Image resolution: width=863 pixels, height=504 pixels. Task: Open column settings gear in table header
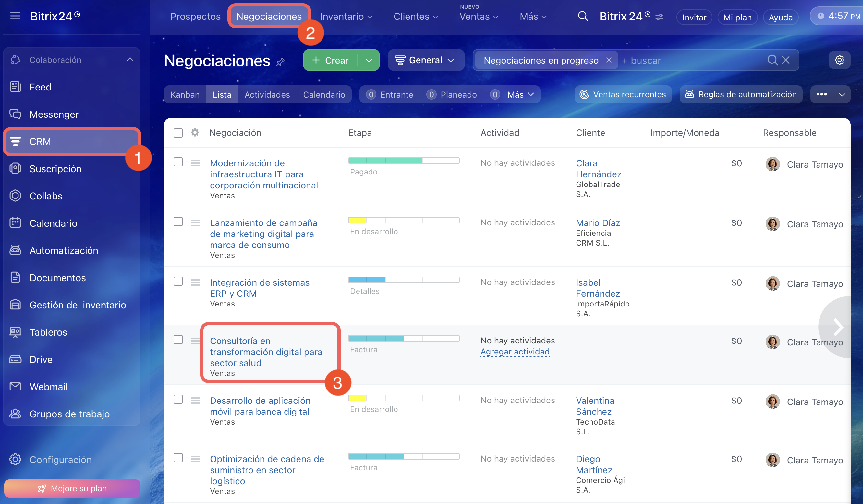[x=195, y=133]
